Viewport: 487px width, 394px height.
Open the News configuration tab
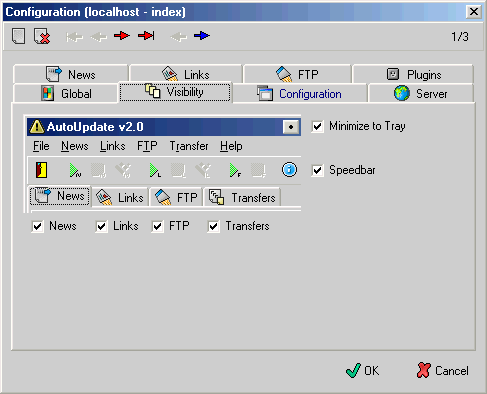[71, 74]
